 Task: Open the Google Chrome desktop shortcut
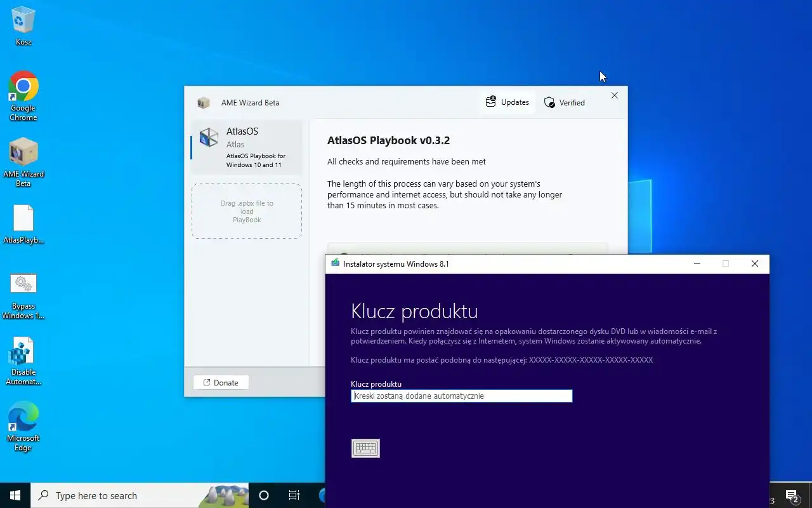coord(23,95)
